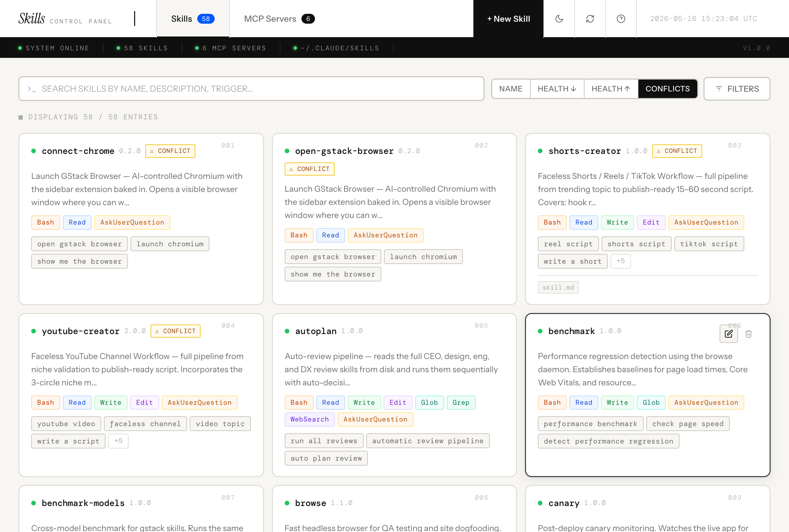Image resolution: width=789 pixels, height=532 pixels.
Task: Click '6 MCP SERVERS' status bar entry
Action: pos(230,48)
